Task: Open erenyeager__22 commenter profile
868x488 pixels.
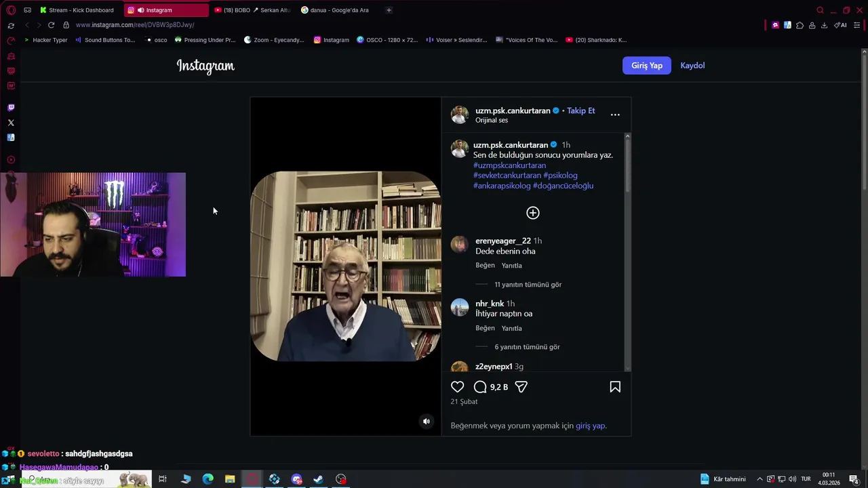Action: 503,241
